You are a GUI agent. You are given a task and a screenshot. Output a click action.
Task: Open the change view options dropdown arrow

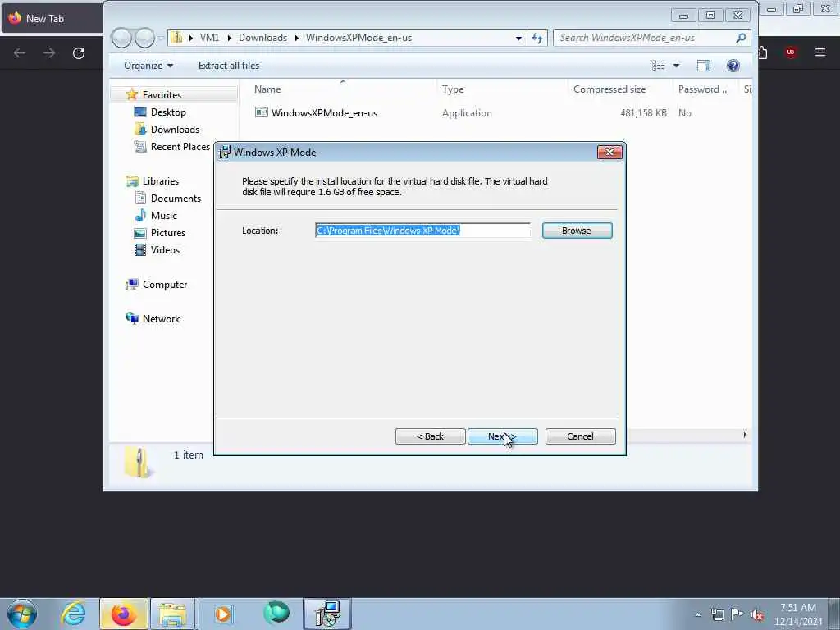(676, 66)
